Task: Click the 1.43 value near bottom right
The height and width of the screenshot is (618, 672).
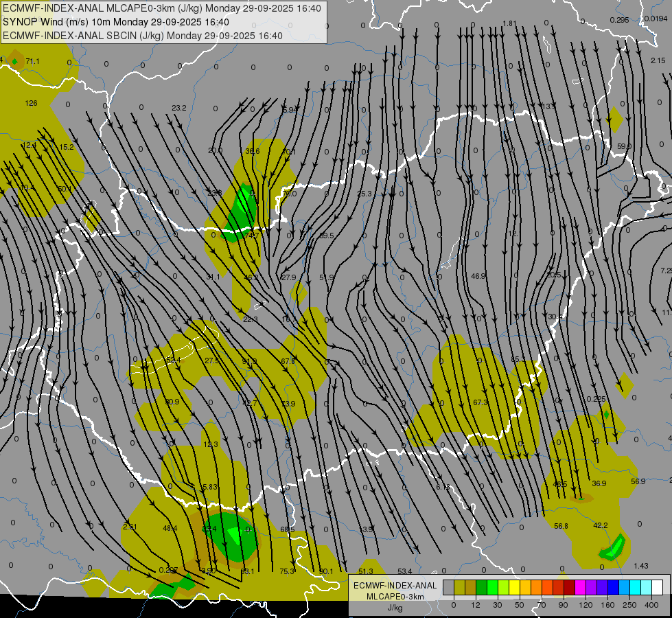Action: [640, 566]
